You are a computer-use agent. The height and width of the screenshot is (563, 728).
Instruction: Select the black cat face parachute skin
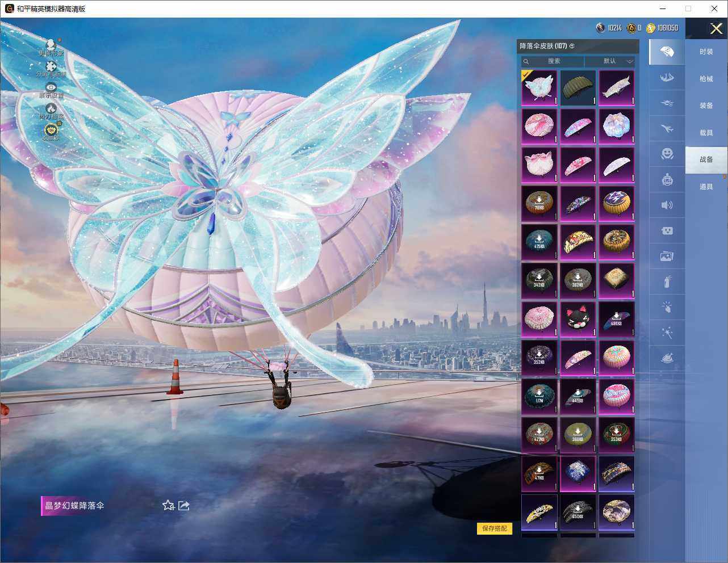tap(578, 320)
